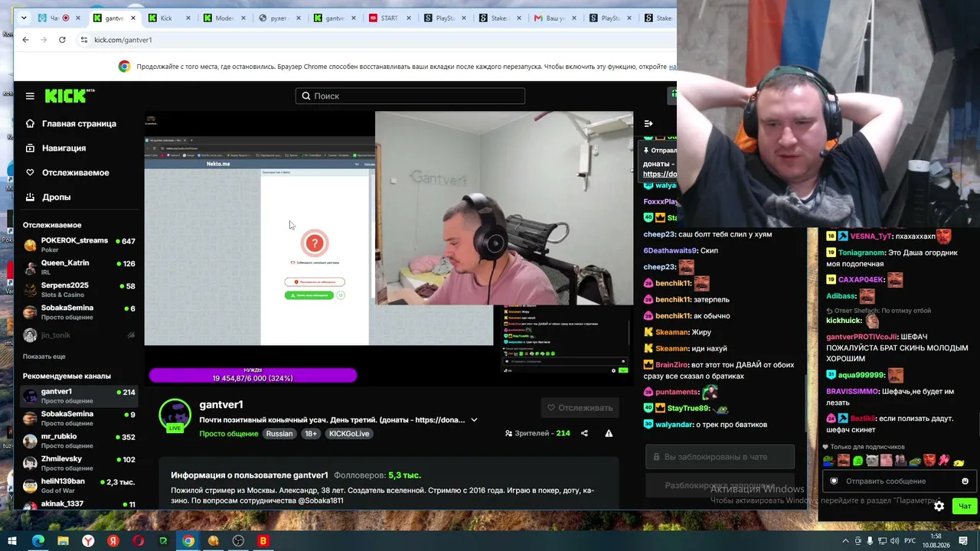980x551 pixels.
Task: Click the Поиск search field
Action: [410, 96]
